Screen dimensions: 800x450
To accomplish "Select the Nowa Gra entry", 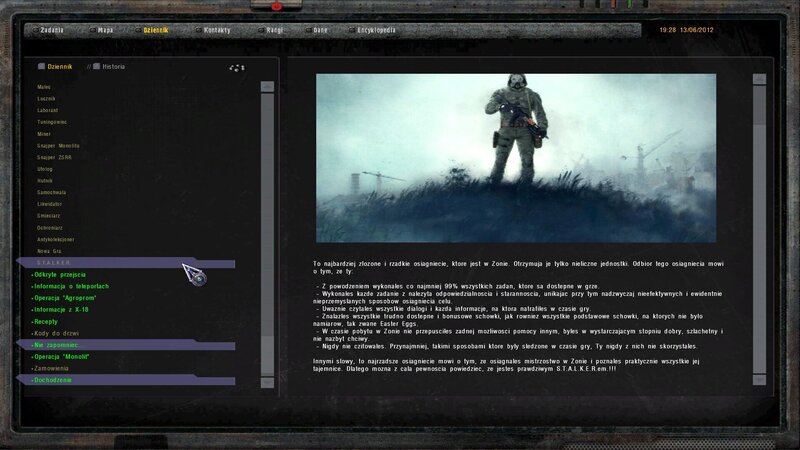I will tap(49, 252).
